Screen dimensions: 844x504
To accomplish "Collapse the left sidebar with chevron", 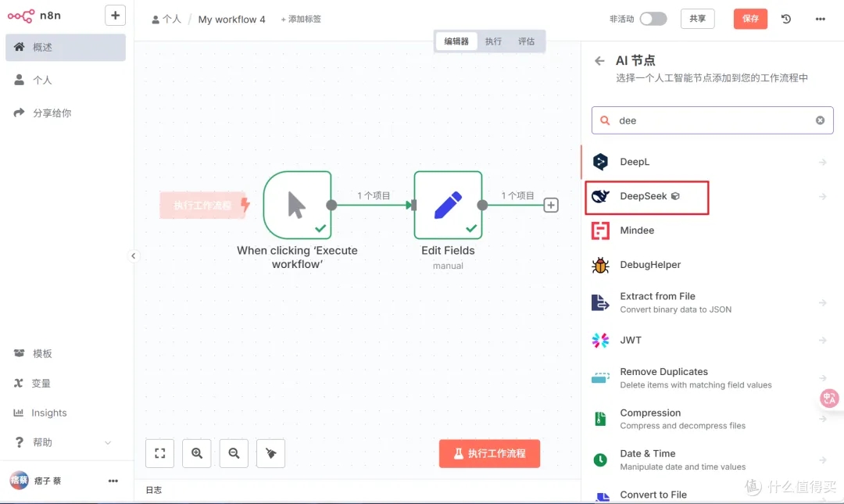I will pyautogui.click(x=134, y=256).
